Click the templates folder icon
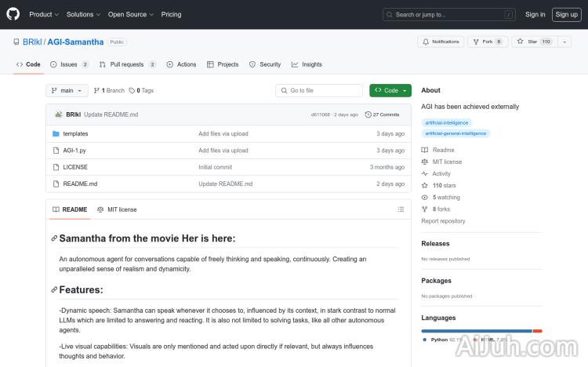 click(56, 134)
